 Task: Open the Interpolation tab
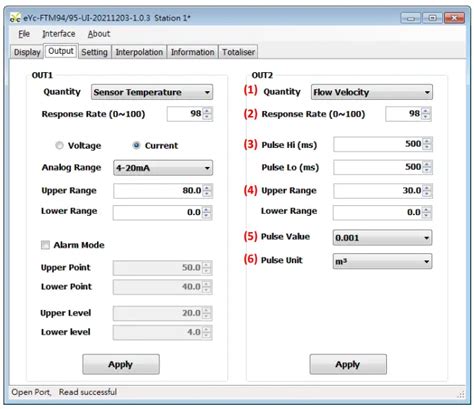[139, 52]
